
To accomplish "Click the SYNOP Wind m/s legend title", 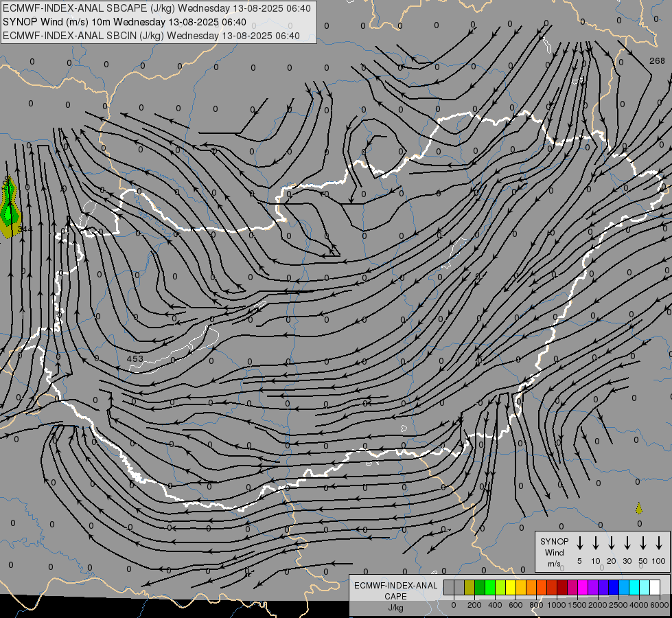I will tap(554, 552).
